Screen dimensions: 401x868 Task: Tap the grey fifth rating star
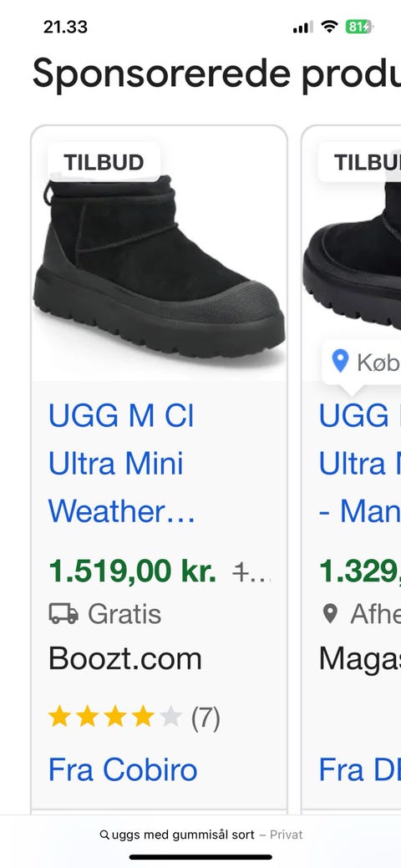[x=170, y=716]
